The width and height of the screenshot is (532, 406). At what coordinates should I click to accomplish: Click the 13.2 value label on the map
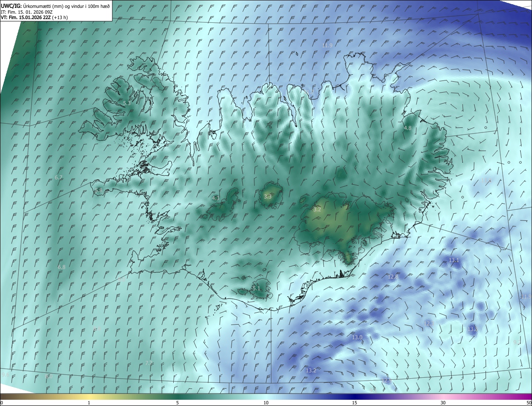(311, 370)
